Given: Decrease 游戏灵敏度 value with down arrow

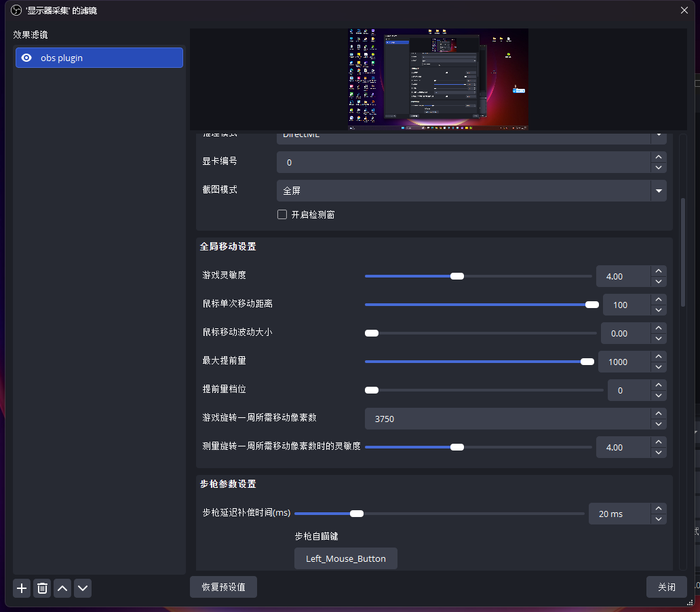Looking at the screenshot, I should pos(658,282).
